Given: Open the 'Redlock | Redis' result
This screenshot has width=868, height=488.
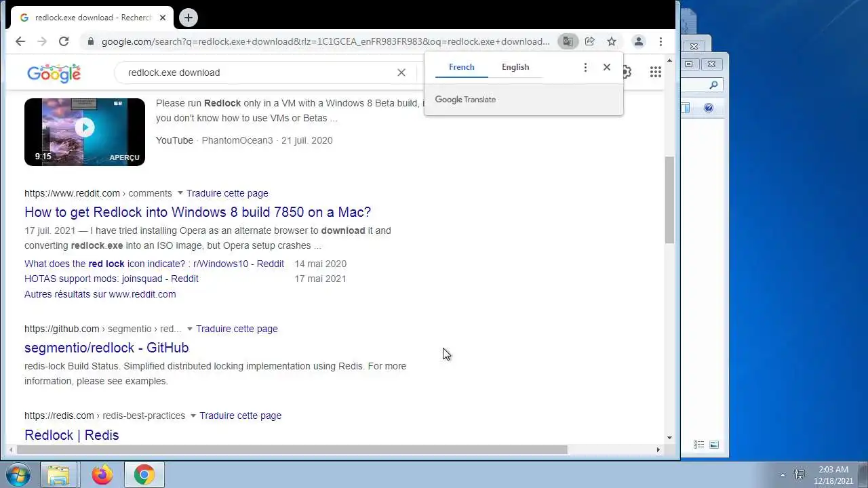Looking at the screenshot, I should coord(71,435).
